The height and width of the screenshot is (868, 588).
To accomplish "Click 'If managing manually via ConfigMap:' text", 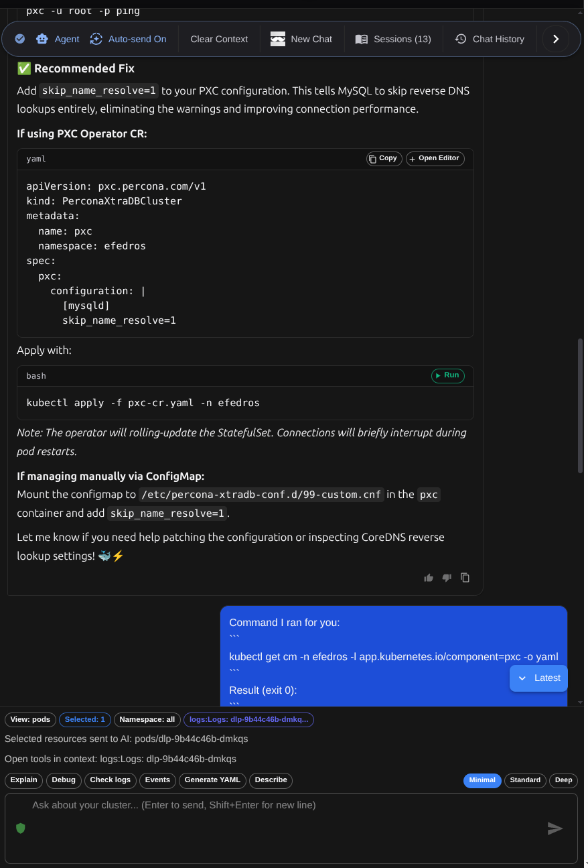I will click(111, 476).
